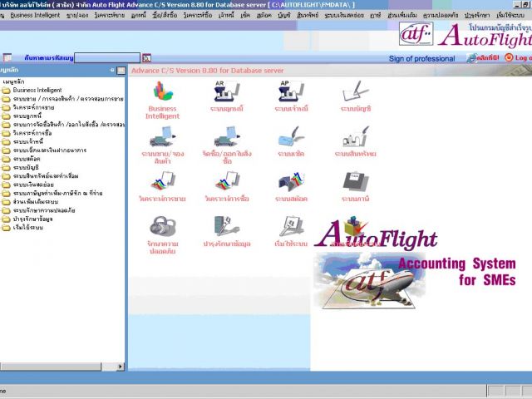Open the stock system chart icon
Image resolution: width=532 pixels, height=399 pixels.
pyautogui.click(x=290, y=181)
